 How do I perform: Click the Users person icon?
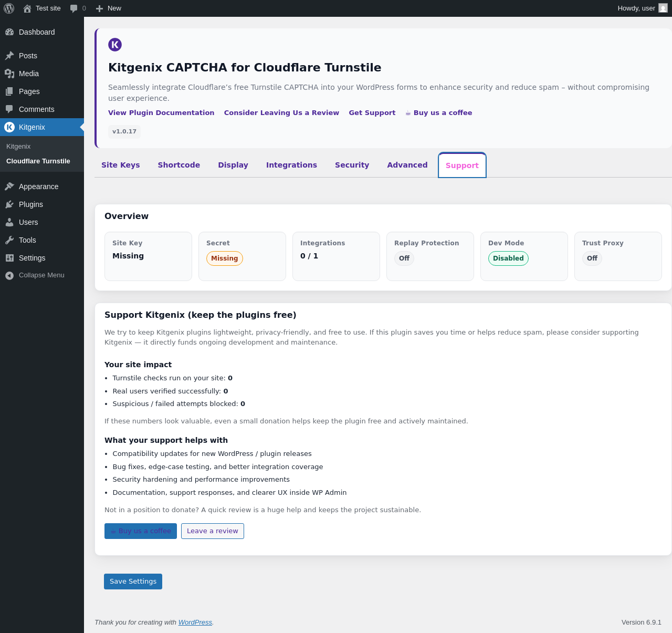[9, 222]
